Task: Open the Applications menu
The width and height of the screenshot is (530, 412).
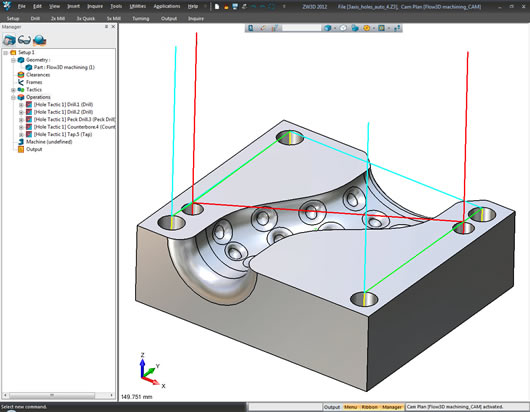Action: tap(167, 6)
